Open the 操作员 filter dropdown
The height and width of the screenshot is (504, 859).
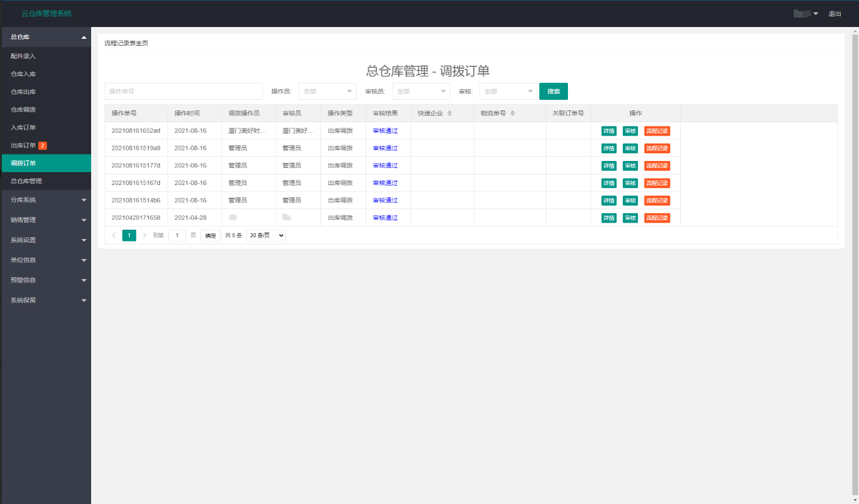[x=327, y=91]
